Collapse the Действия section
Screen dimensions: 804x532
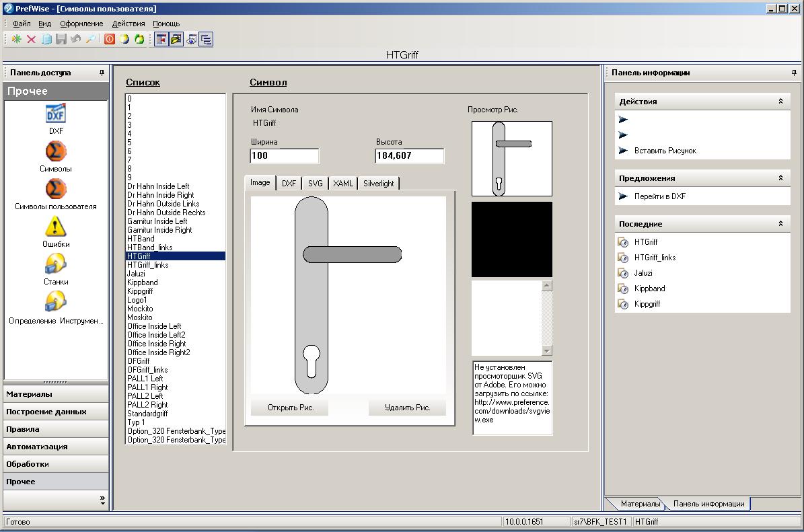pyautogui.click(x=780, y=102)
